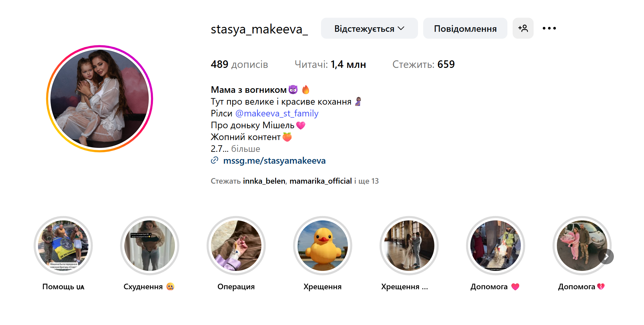Screen dimensions: 644x325
Task: Open the profile picture story ring
Action: 100,99
